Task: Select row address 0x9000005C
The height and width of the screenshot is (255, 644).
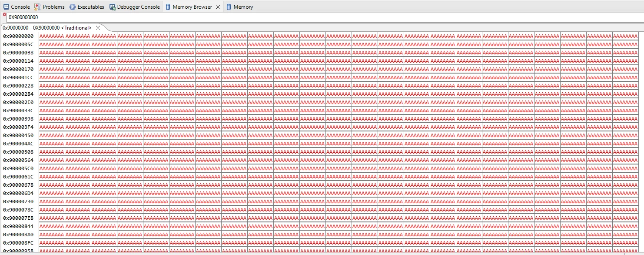Action: click(x=18, y=44)
